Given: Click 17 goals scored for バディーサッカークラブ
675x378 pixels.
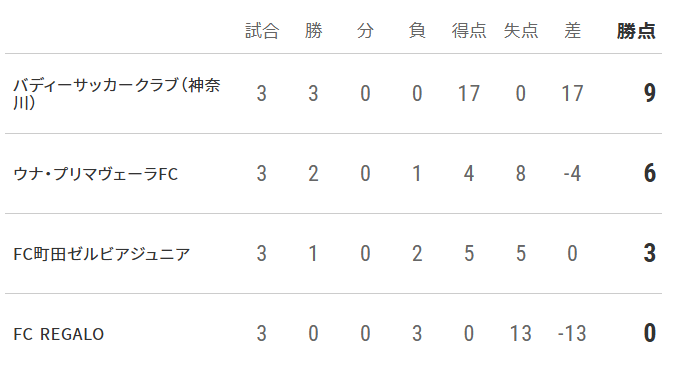Looking at the screenshot, I should pyautogui.click(x=469, y=93).
